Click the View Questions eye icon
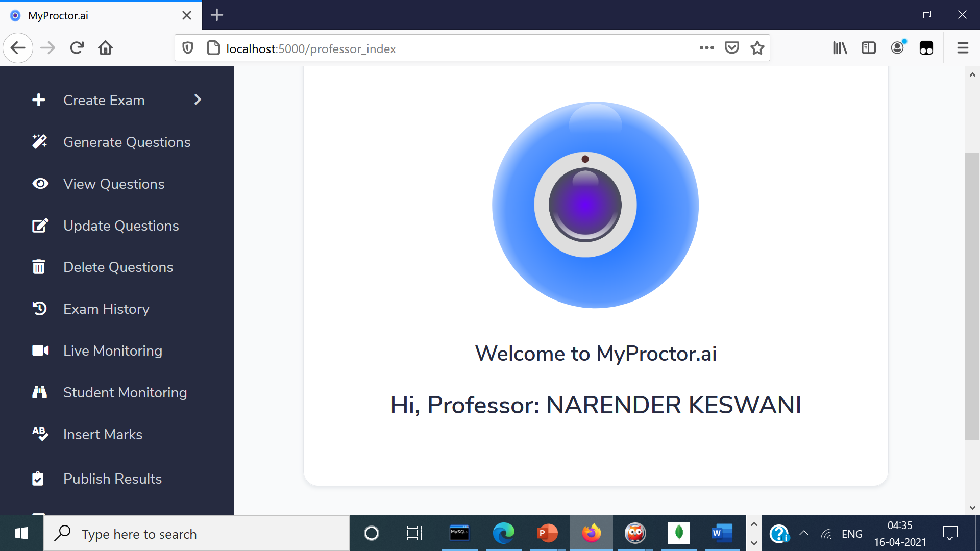The height and width of the screenshot is (551, 980). (x=40, y=184)
